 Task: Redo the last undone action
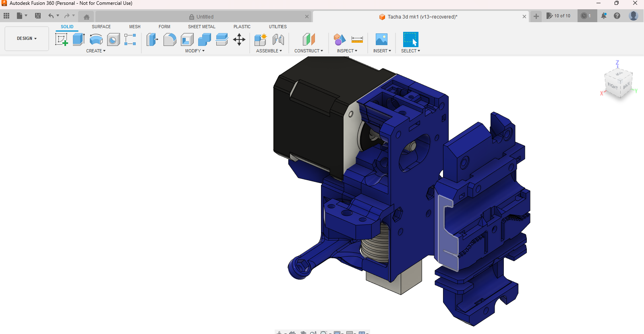67,16
